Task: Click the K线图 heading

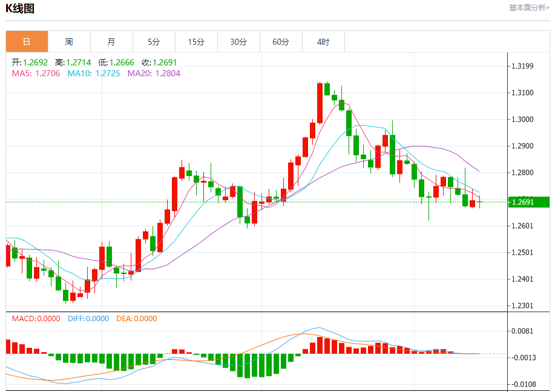Action: (20, 8)
